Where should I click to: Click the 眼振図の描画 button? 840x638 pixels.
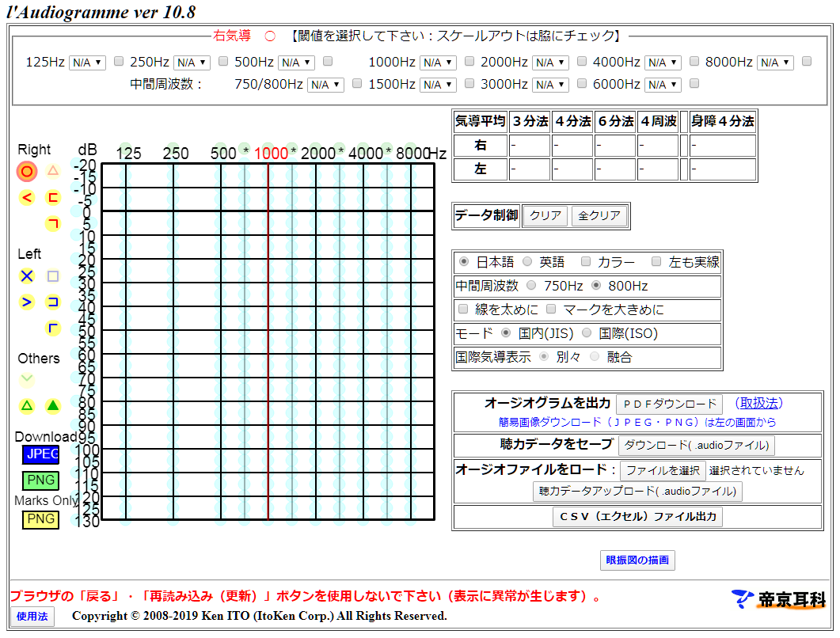637,560
